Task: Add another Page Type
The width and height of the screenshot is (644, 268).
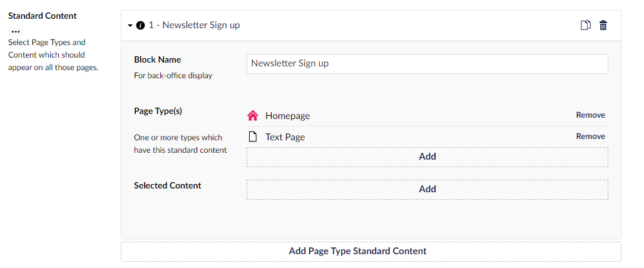Action: point(427,157)
